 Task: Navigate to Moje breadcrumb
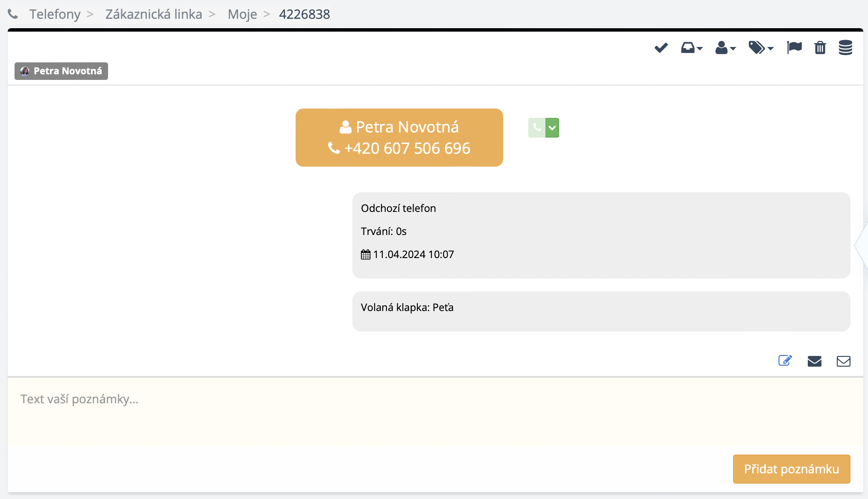pos(242,14)
